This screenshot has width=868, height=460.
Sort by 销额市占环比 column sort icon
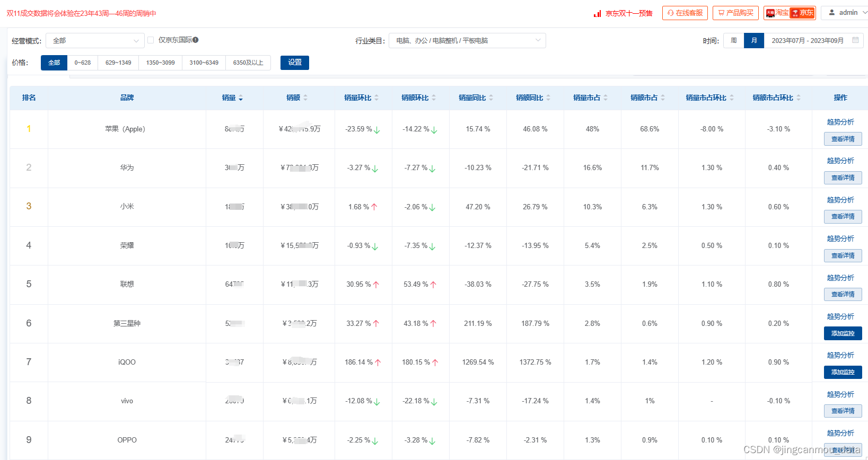[x=799, y=98]
